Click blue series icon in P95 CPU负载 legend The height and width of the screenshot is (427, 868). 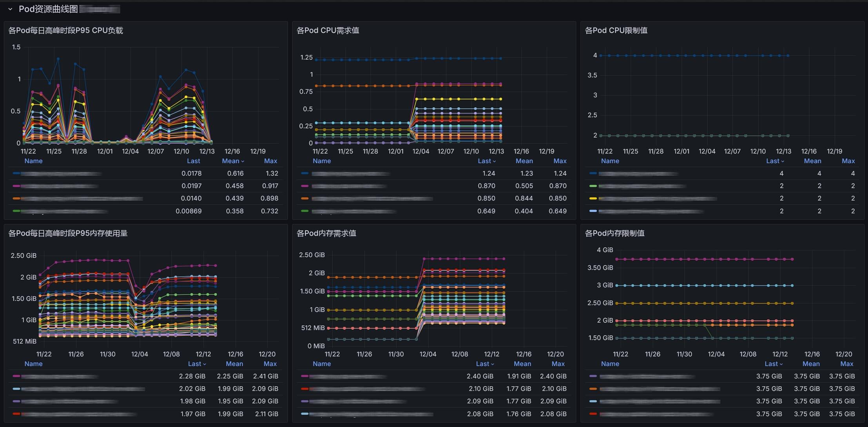pyautogui.click(x=16, y=173)
